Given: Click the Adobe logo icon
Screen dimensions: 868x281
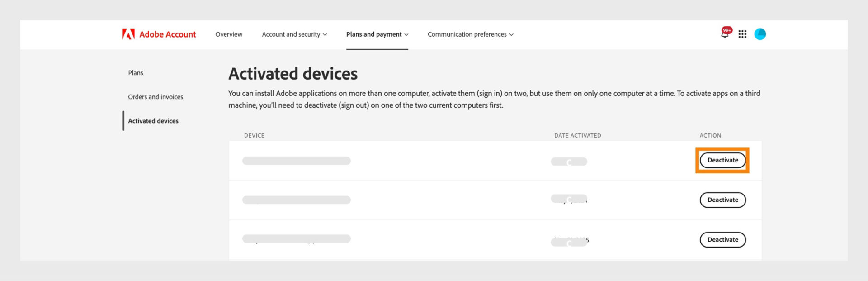Looking at the screenshot, I should pos(128,34).
